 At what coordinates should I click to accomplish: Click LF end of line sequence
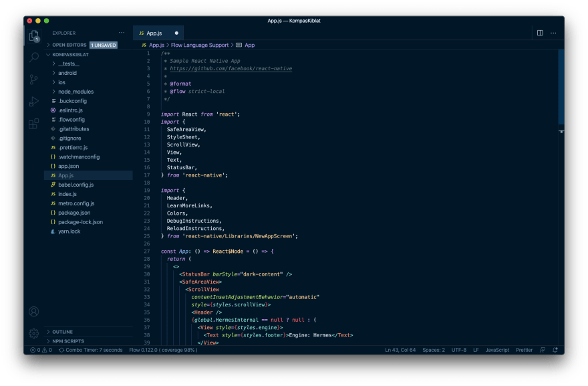476,350
